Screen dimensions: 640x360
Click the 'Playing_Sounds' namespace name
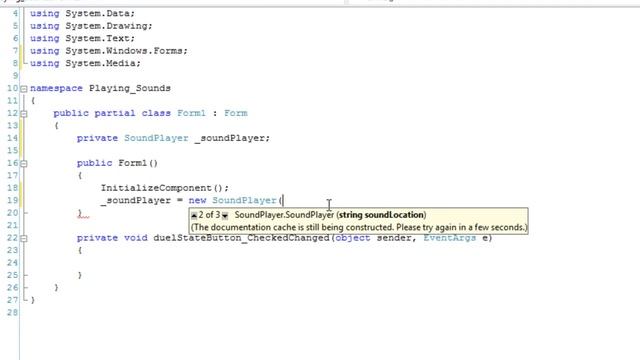coord(130,88)
